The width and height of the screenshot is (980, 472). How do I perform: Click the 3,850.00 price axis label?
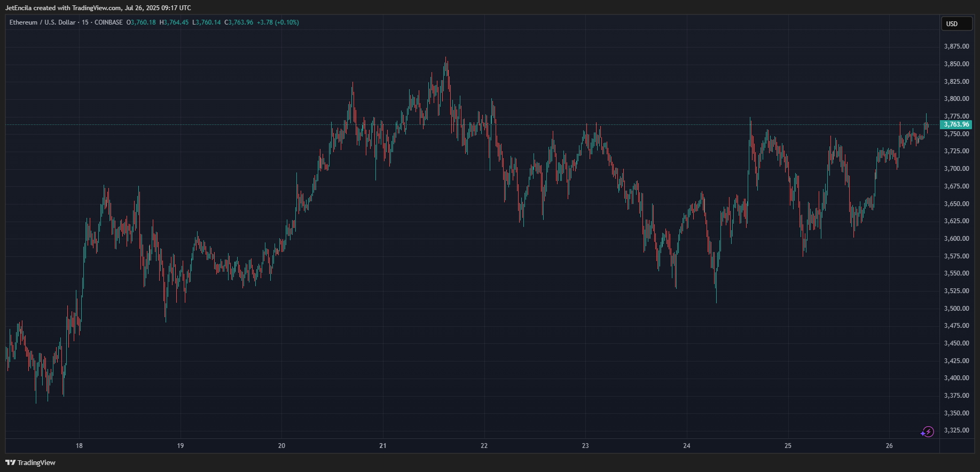point(957,64)
